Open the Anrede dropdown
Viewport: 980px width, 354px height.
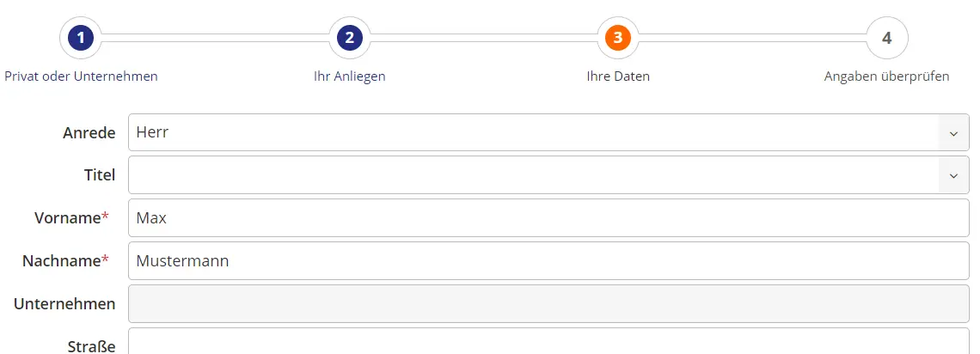[x=533, y=132]
